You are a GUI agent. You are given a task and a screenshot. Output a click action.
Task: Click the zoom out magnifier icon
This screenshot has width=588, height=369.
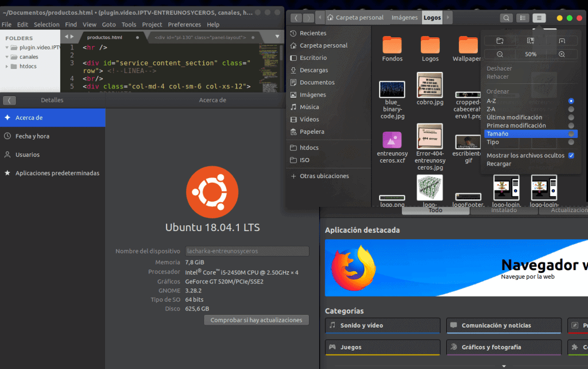[x=500, y=55]
